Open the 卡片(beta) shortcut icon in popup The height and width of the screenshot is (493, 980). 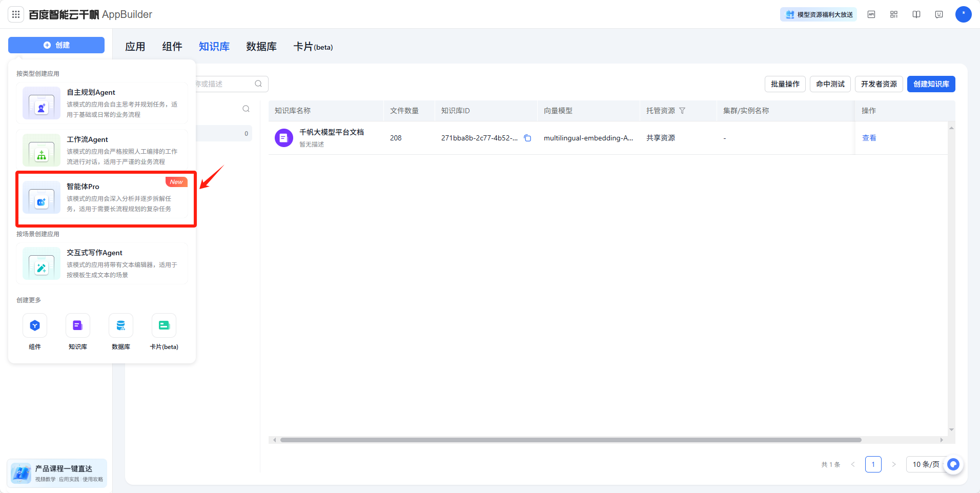[164, 326]
